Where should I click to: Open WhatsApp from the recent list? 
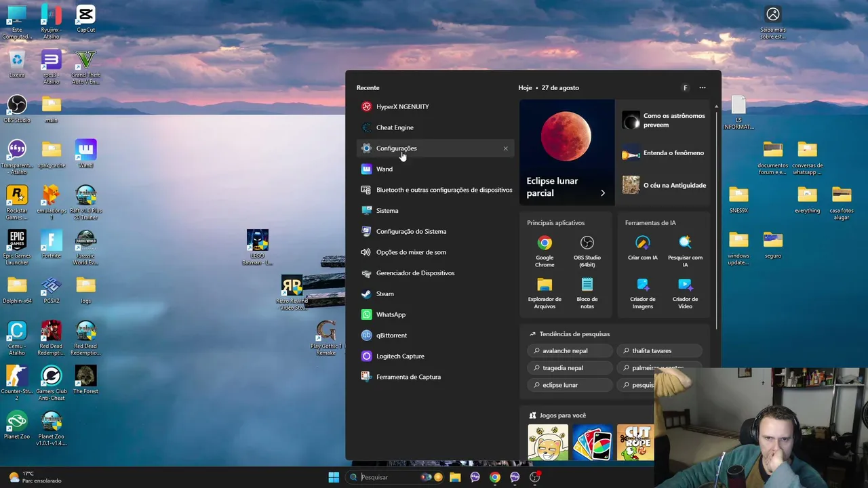435,314
